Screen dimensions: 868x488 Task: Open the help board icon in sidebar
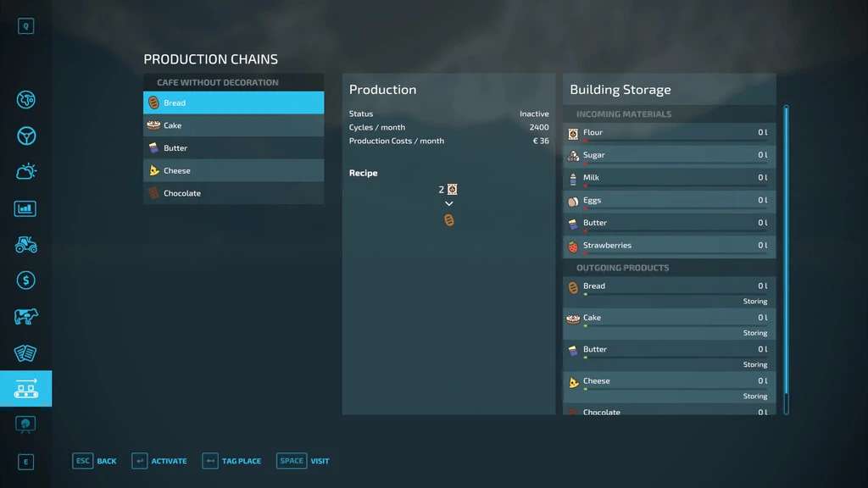pyautogui.click(x=25, y=424)
